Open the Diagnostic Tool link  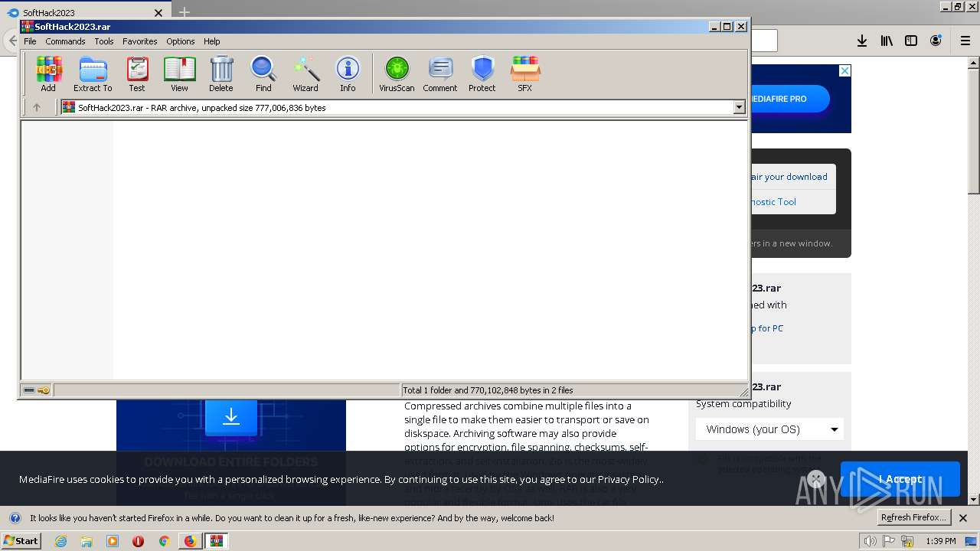773,202
